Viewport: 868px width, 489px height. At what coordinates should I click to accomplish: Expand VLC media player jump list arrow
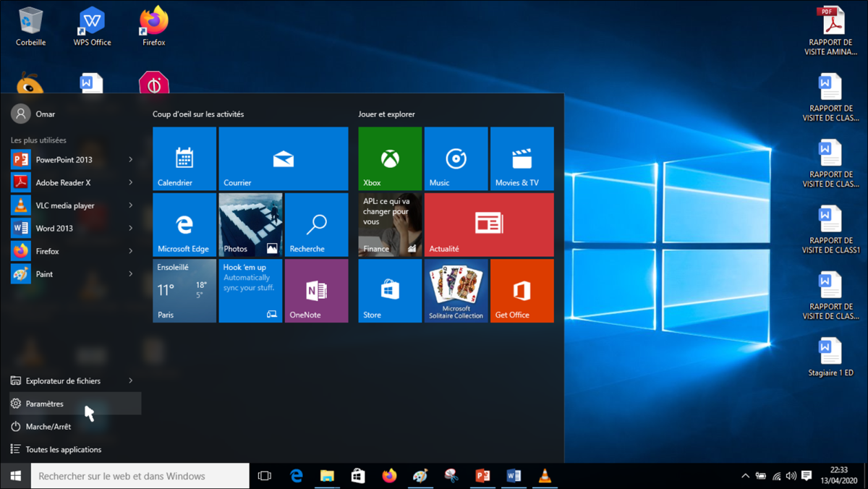(x=131, y=205)
